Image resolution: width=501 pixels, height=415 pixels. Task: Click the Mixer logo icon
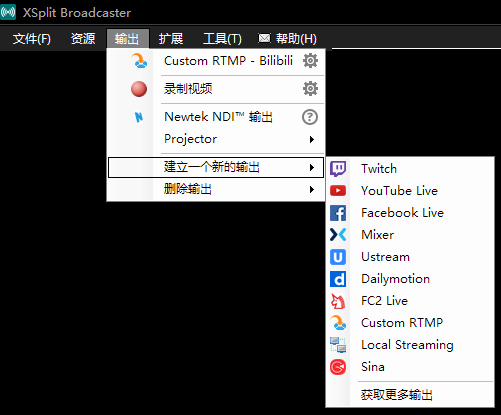[x=338, y=235]
